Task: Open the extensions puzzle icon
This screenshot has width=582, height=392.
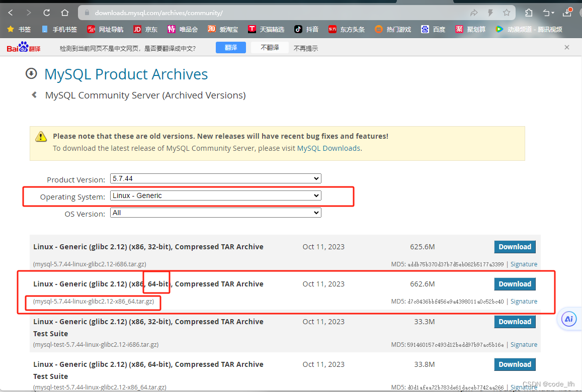Action: 529,13
